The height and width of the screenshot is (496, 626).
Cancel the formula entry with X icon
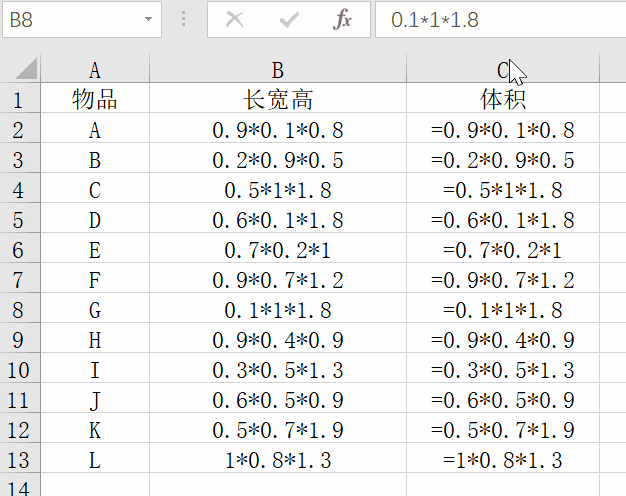click(234, 19)
